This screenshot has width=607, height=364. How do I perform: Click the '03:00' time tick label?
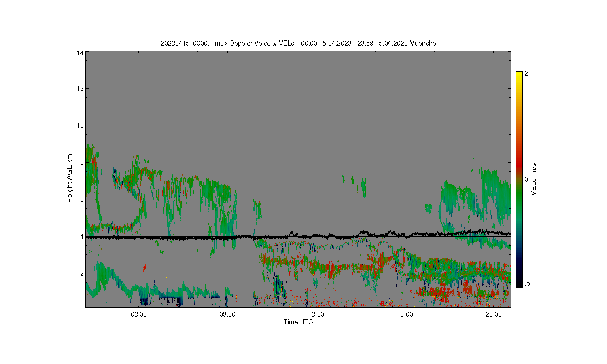pyautogui.click(x=139, y=315)
